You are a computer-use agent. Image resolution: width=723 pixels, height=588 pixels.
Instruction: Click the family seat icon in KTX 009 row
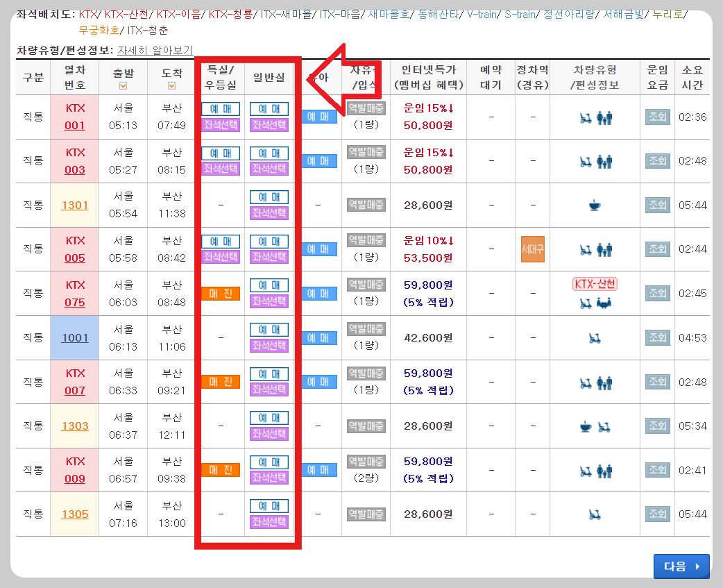click(604, 470)
